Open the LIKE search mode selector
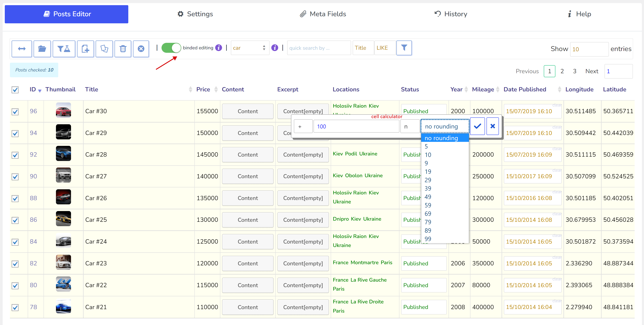This screenshot has height=325, width=644. (x=385, y=48)
